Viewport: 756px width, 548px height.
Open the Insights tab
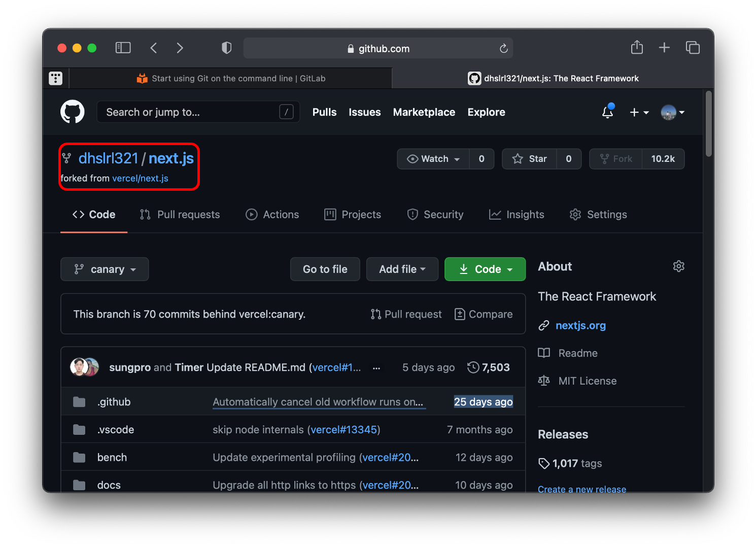pyautogui.click(x=517, y=215)
